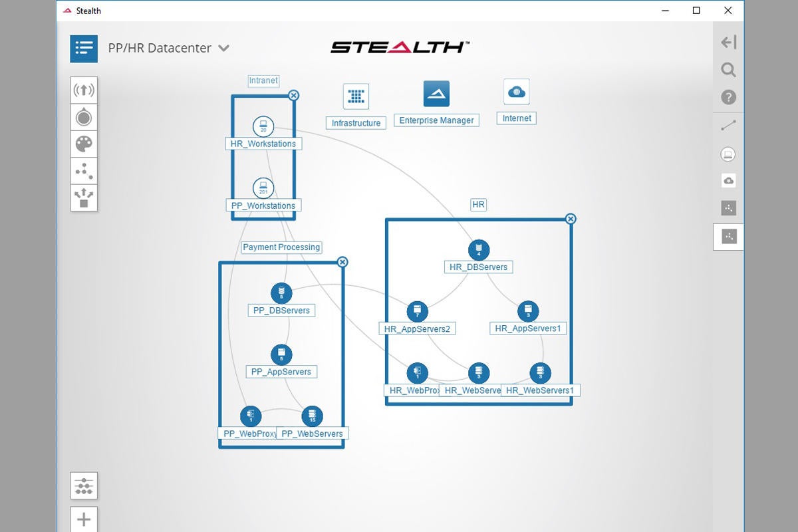Click the HR group label
Viewport: 798px width, 532px height.
pos(478,205)
